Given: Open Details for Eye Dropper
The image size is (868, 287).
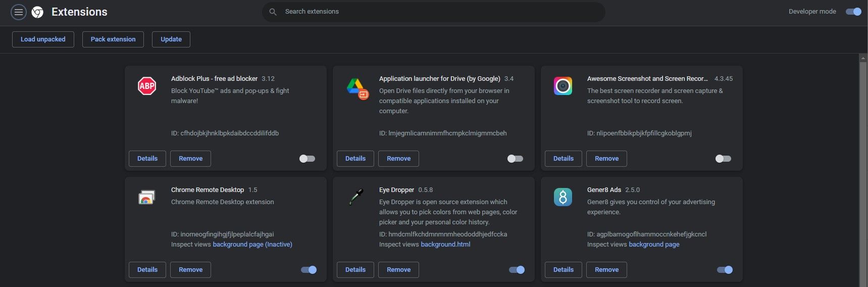Looking at the screenshot, I should click(x=355, y=270).
